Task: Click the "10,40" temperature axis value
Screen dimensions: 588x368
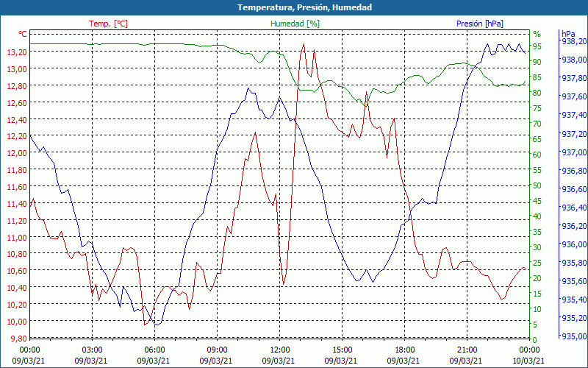Action: tap(17, 288)
